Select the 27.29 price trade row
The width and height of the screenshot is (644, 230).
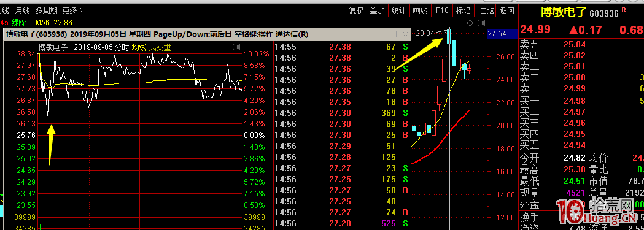342,147
